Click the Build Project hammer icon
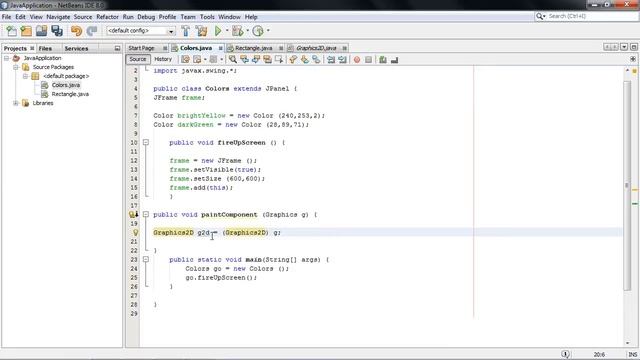 point(186,31)
